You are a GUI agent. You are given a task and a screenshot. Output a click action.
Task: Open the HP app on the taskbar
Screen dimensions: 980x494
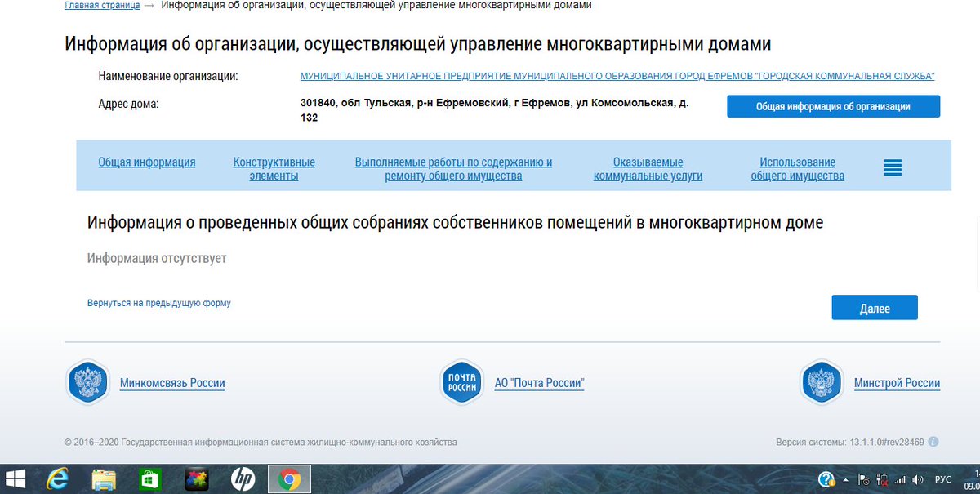tap(243, 479)
